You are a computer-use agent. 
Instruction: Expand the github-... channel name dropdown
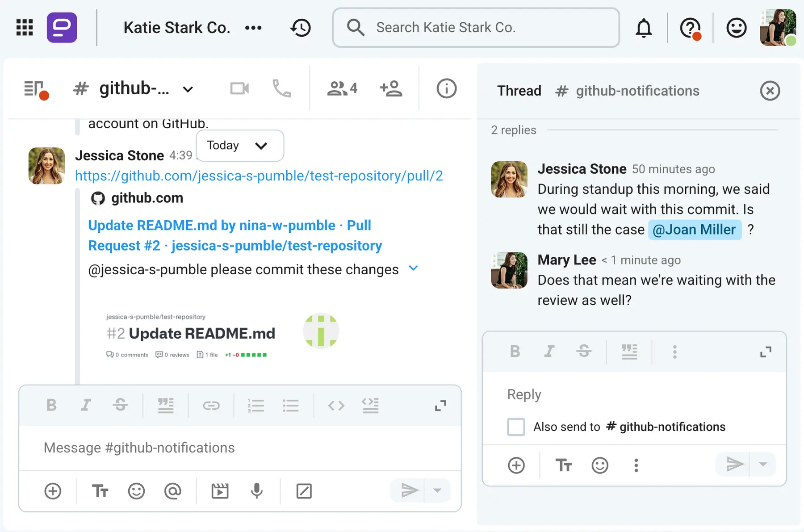[x=188, y=89]
